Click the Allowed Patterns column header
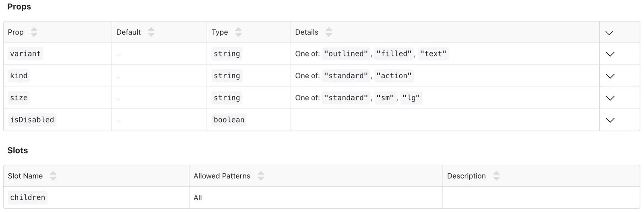This screenshot has height=212, width=644. click(222, 176)
